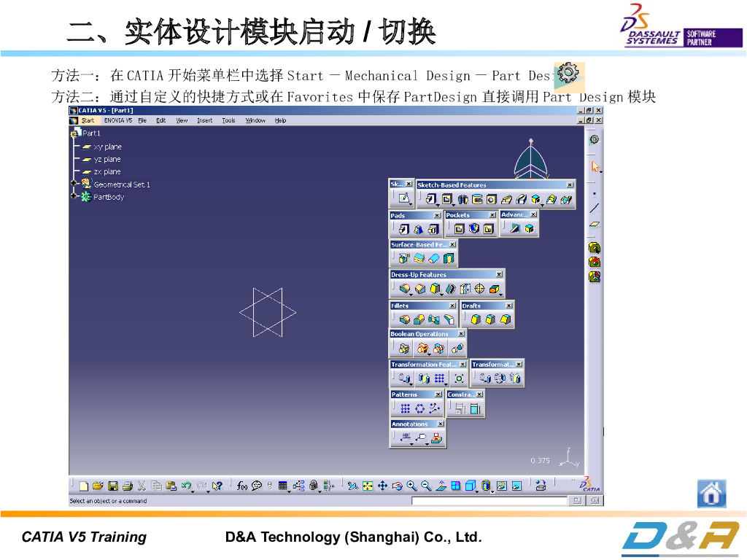Open Text with Leader flyout in Annotations
The width and height of the screenshot is (747, 560).
tap(411, 444)
